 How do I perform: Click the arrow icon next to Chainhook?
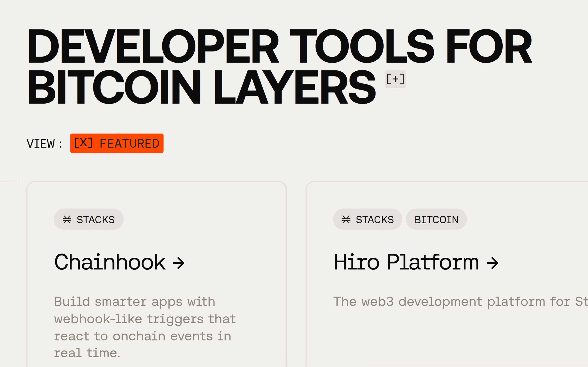pos(179,263)
